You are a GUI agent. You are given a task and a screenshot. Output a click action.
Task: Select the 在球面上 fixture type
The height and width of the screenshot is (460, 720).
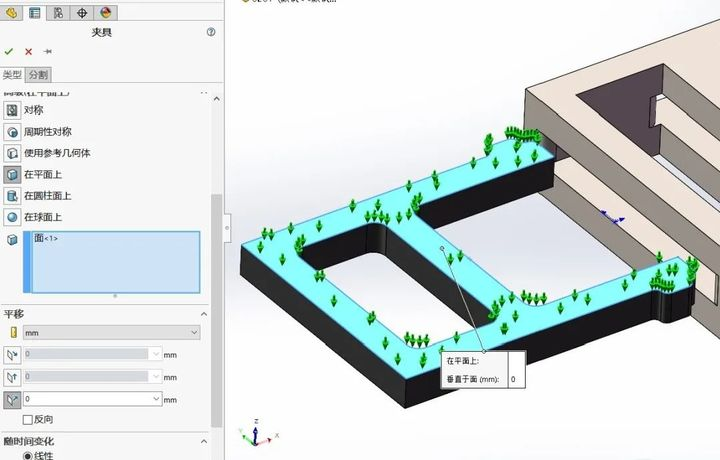pos(13,217)
